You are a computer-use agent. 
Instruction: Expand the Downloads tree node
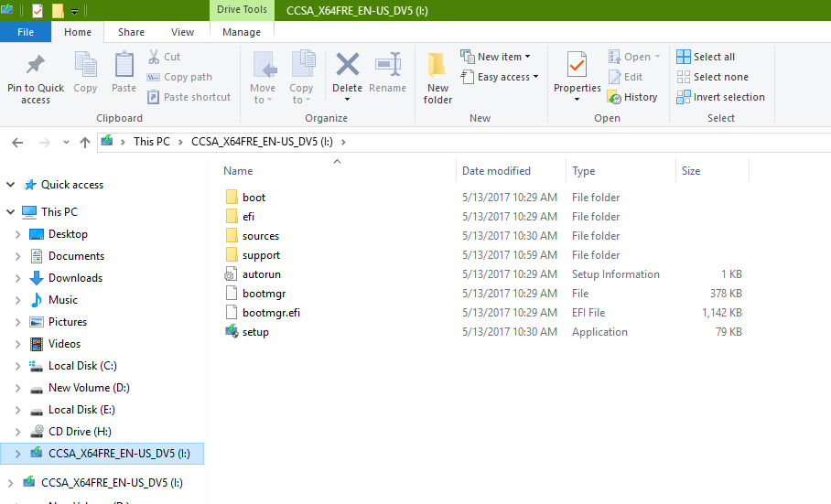(x=18, y=278)
